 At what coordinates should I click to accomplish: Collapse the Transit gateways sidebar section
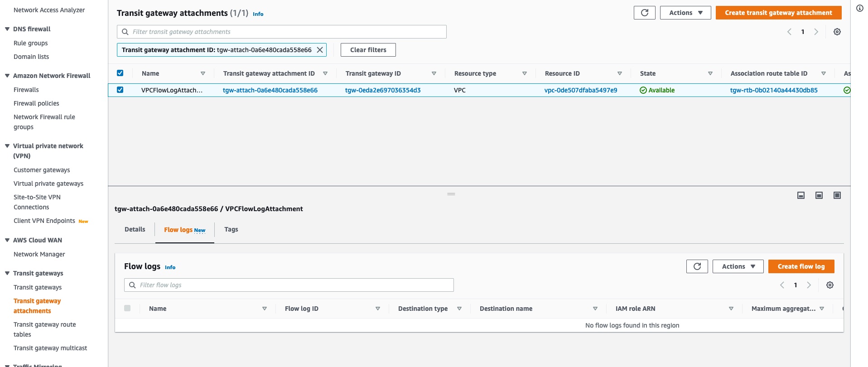(7, 273)
